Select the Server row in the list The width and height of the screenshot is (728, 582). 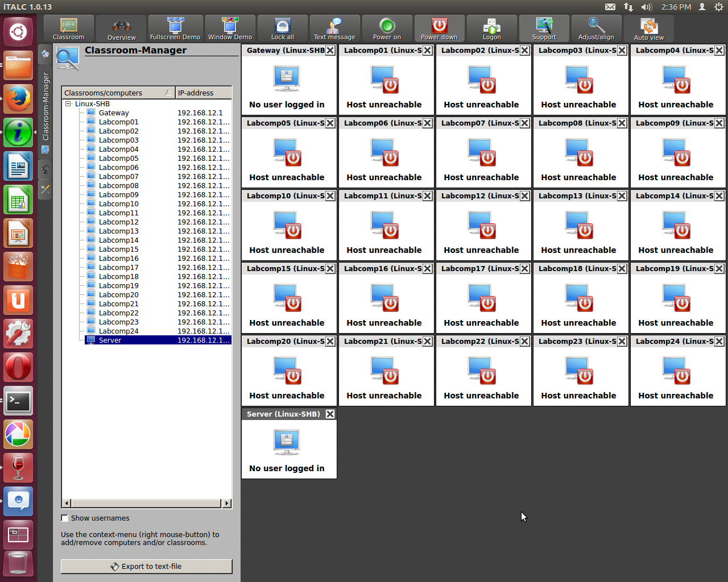pos(158,340)
